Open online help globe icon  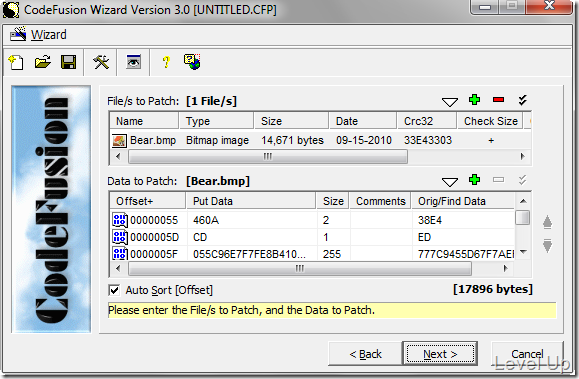pos(192,62)
